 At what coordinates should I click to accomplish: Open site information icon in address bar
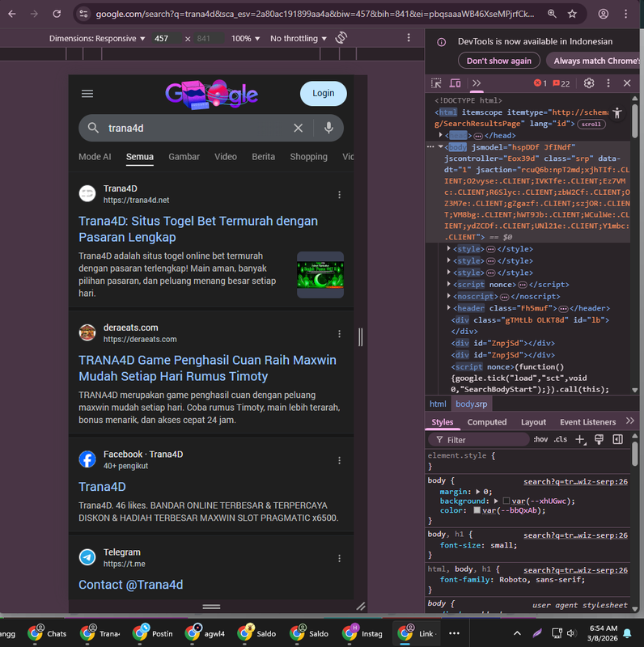[x=83, y=14]
